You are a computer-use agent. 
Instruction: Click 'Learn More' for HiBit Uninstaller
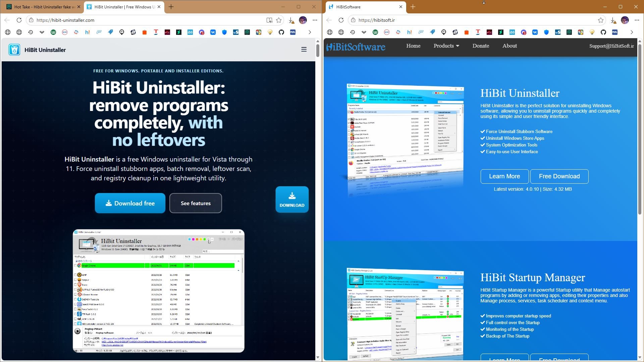click(504, 176)
